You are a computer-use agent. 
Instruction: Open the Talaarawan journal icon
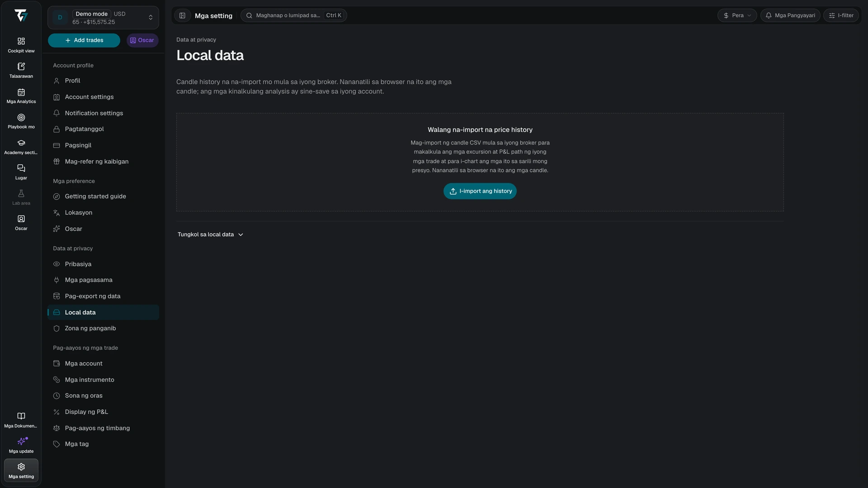pyautogui.click(x=21, y=70)
